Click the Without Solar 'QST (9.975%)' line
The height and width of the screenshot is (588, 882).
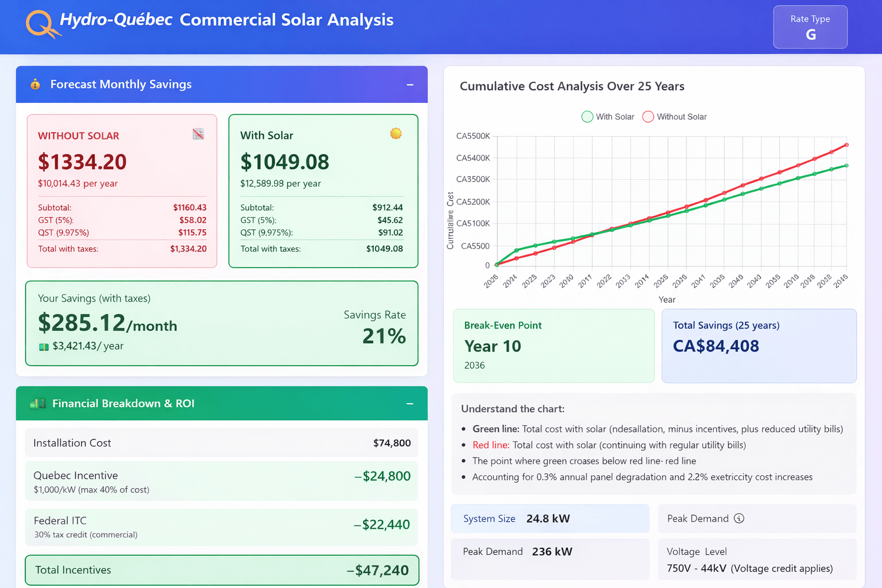pos(122,233)
